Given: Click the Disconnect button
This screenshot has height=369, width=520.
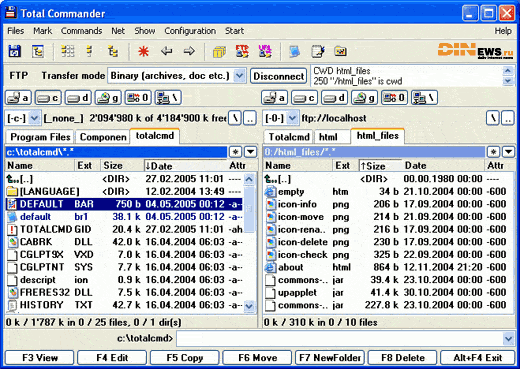Looking at the screenshot, I should point(279,76).
